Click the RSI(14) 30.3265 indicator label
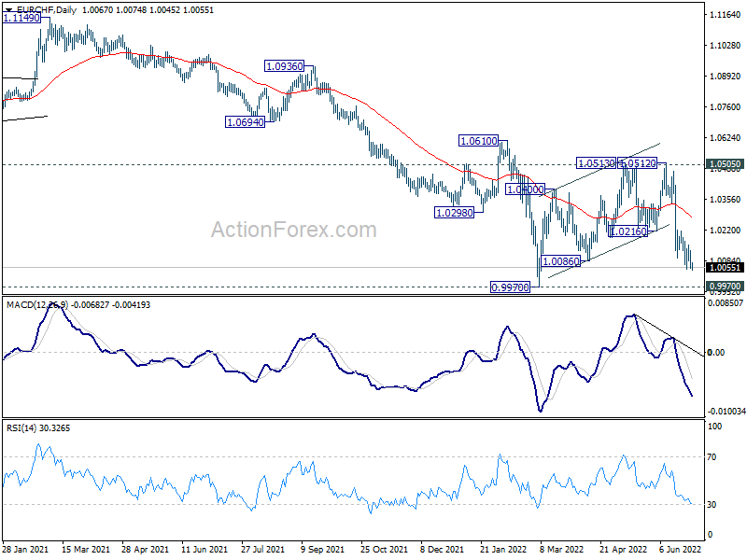 click(38, 428)
